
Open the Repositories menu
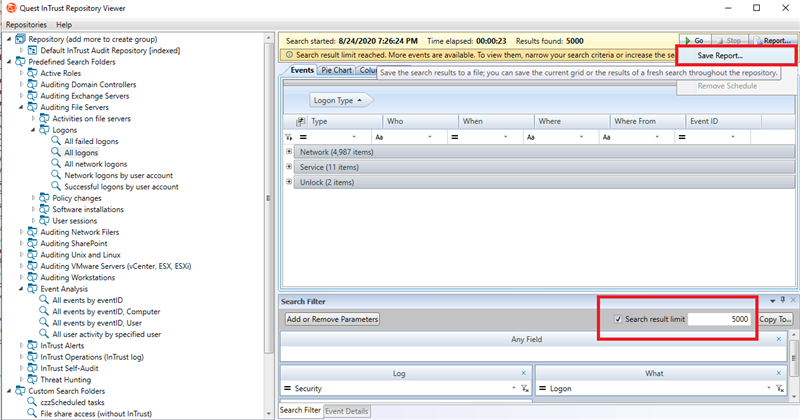pos(26,24)
